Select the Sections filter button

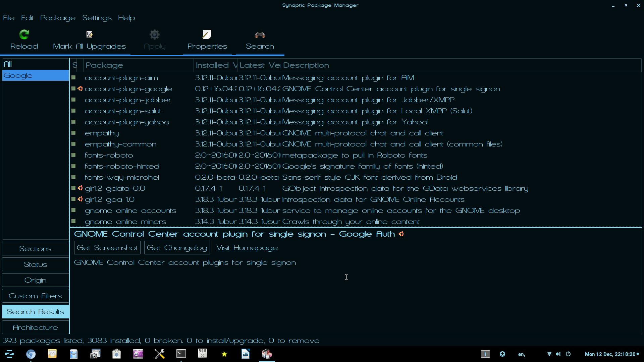[x=35, y=249]
